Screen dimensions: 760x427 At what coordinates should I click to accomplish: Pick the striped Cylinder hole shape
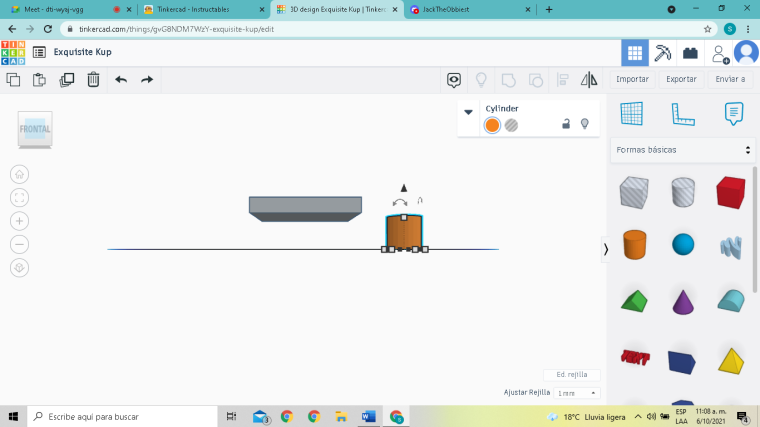683,192
